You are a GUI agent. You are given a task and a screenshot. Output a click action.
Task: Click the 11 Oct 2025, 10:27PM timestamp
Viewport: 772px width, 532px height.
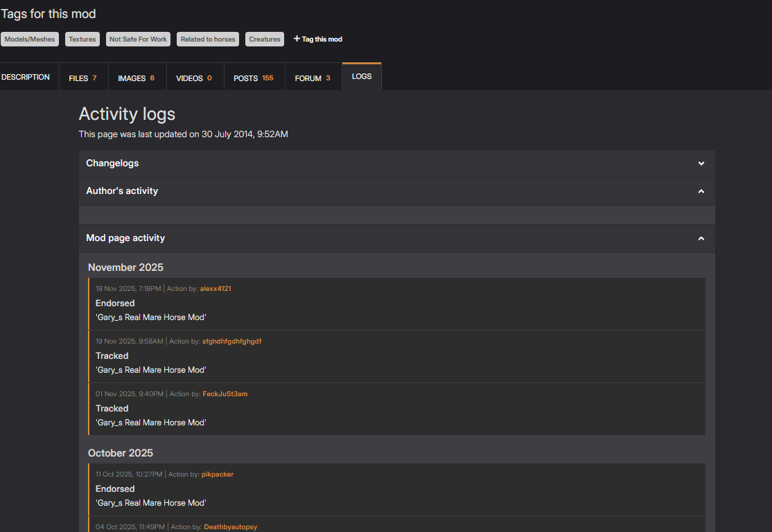(x=129, y=474)
